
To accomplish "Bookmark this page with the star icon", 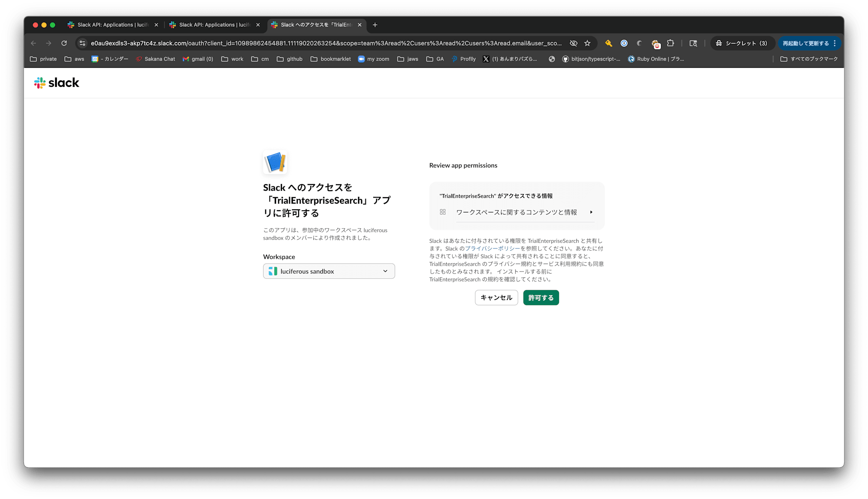I will 587,43.
